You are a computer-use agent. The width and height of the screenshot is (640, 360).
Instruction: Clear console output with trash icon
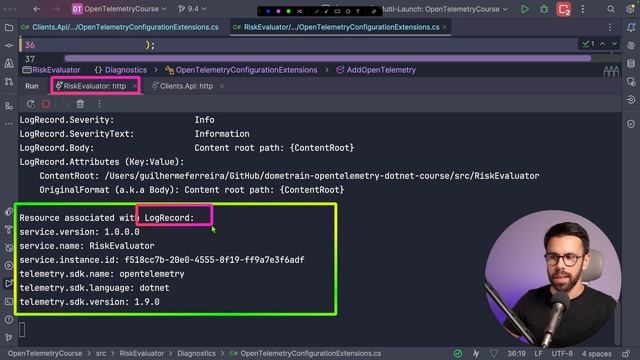click(80, 104)
